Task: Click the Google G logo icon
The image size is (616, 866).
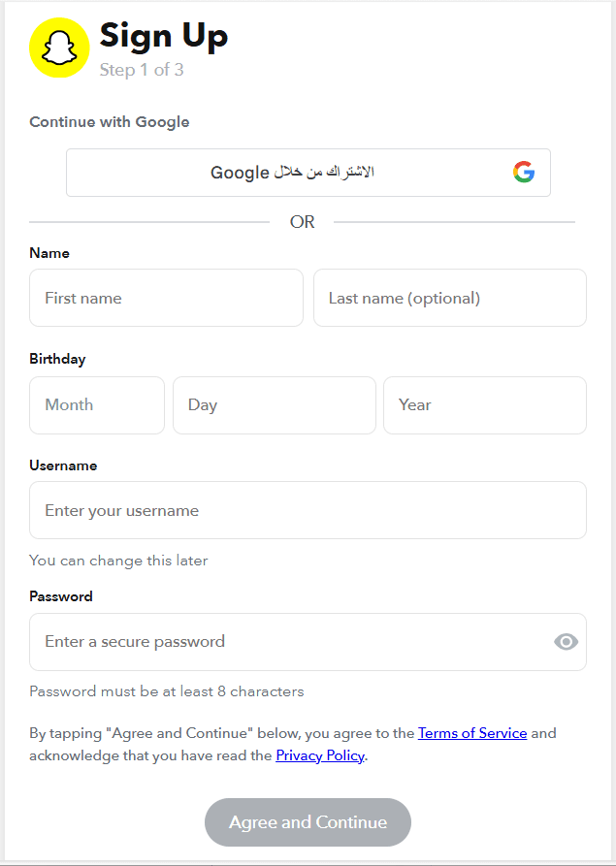Action: pyautogui.click(x=524, y=173)
